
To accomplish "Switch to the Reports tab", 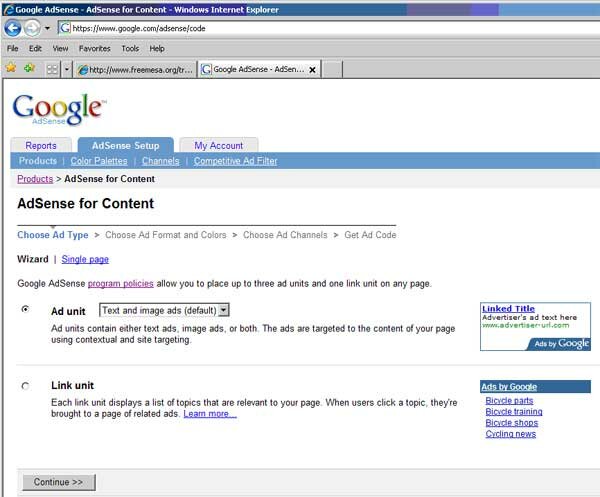I will 41,146.
